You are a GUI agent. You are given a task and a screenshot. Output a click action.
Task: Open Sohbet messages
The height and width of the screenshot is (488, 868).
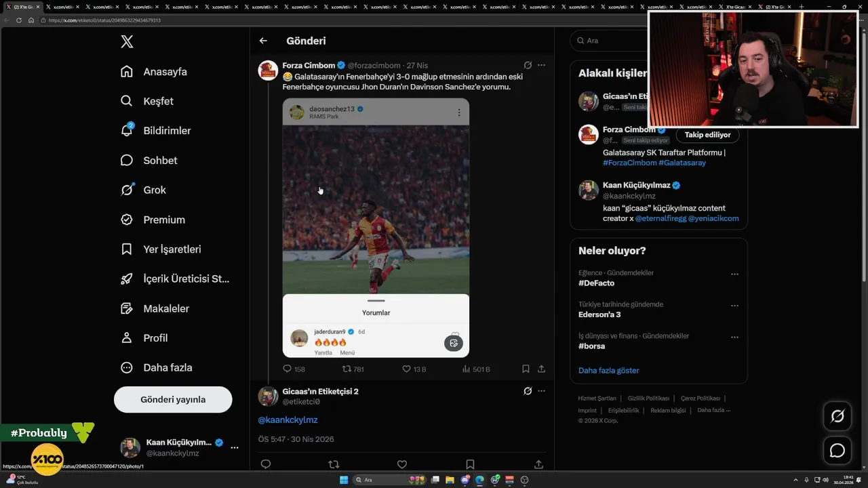(160, 161)
